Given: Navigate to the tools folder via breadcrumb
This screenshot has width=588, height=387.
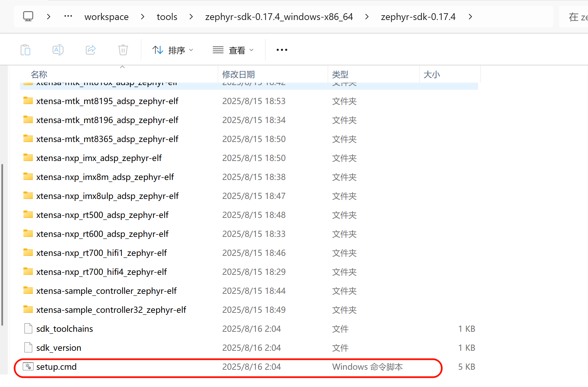Looking at the screenshot, I should tap(167, 16).
